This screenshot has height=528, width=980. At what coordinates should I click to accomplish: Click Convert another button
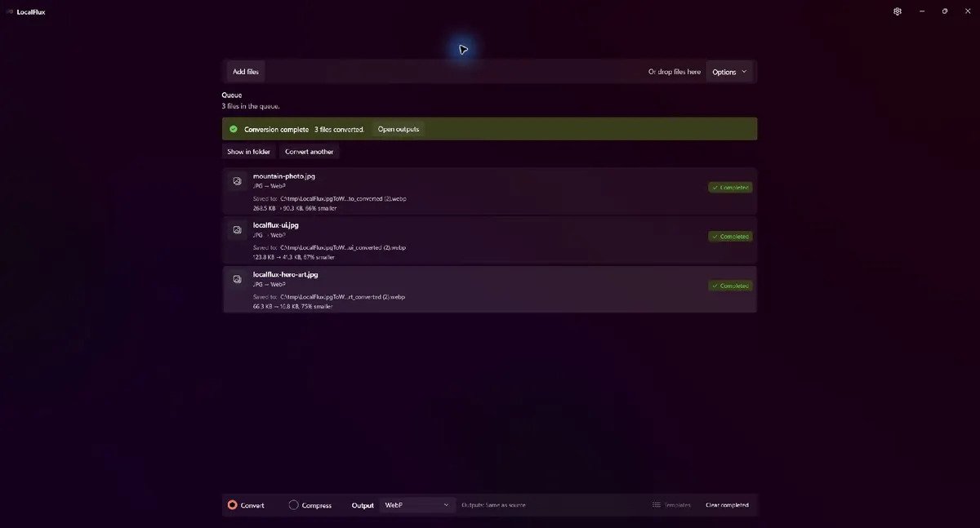click(x=310, y=152)
